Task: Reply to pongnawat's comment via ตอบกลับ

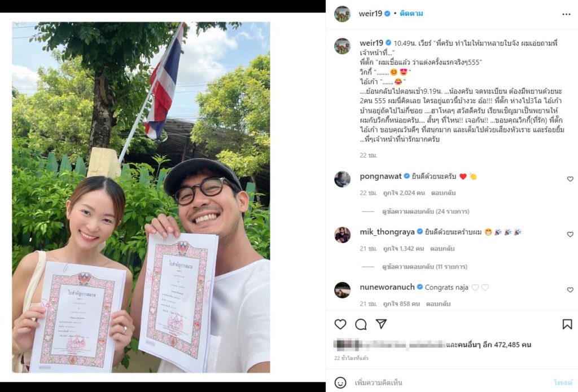Action: point(443,193)
